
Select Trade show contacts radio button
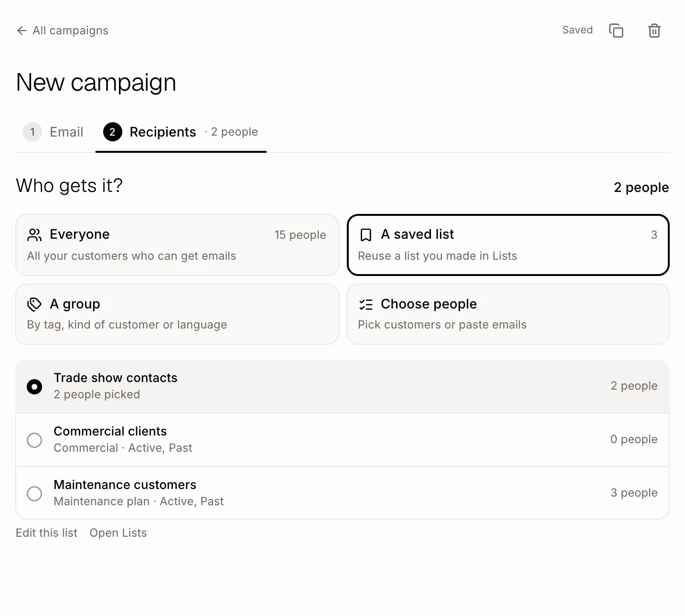[x=34, y=387]
